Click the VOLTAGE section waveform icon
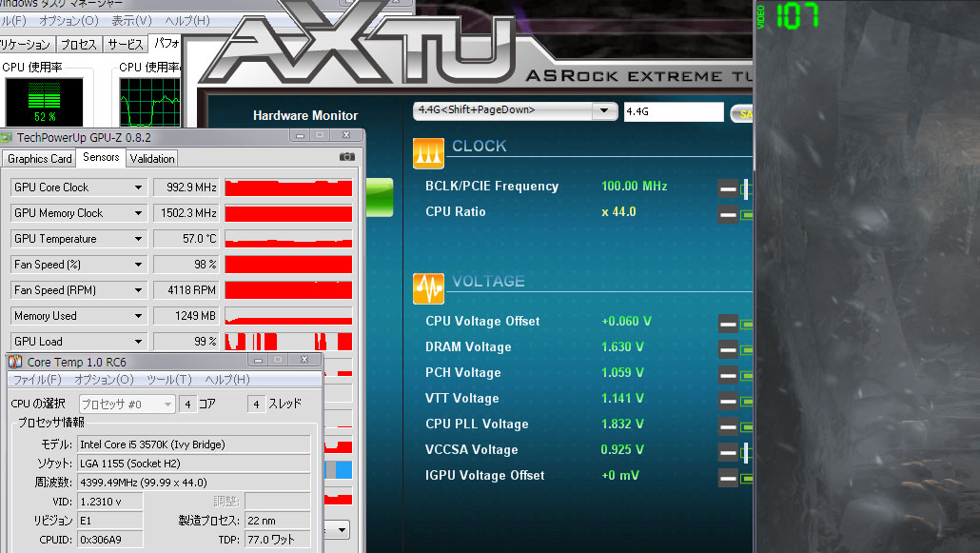Viewport: 980px width, 553px height. click(x=428, y=288)
